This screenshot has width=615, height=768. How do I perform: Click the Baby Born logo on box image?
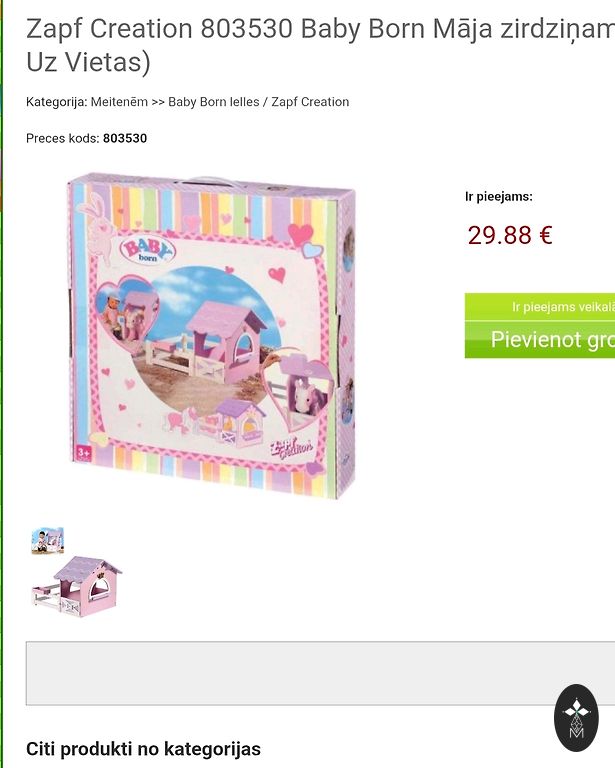(x=147, y=250)
